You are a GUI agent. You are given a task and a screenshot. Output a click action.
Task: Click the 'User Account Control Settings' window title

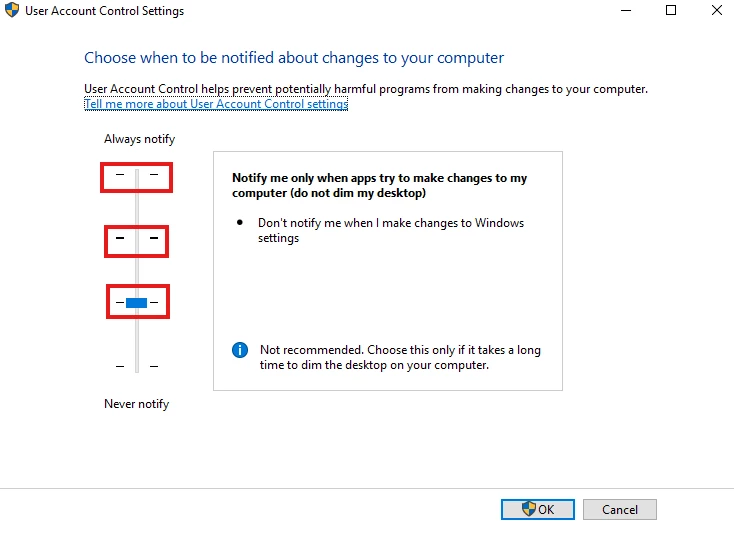click(x=104, y=11)
